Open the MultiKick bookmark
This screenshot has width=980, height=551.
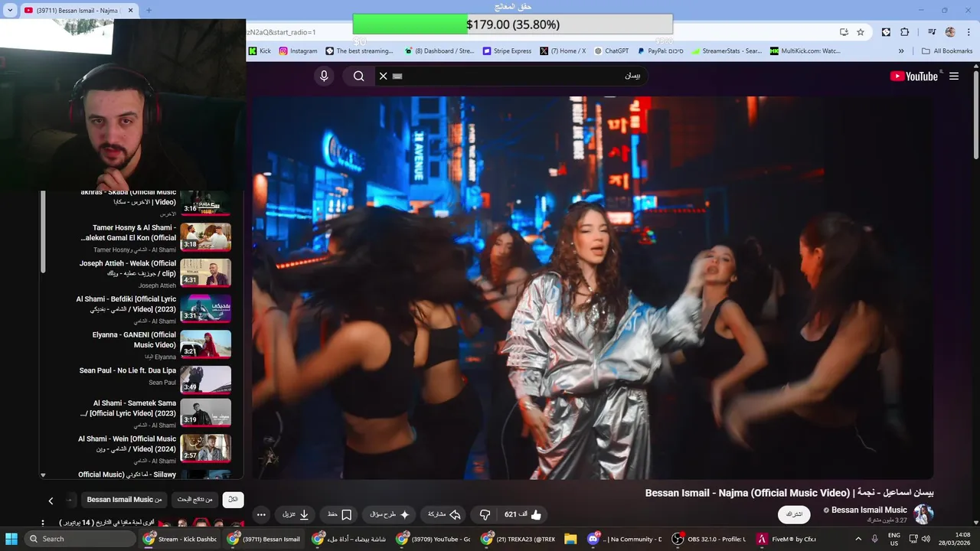[x=805, y=51]
